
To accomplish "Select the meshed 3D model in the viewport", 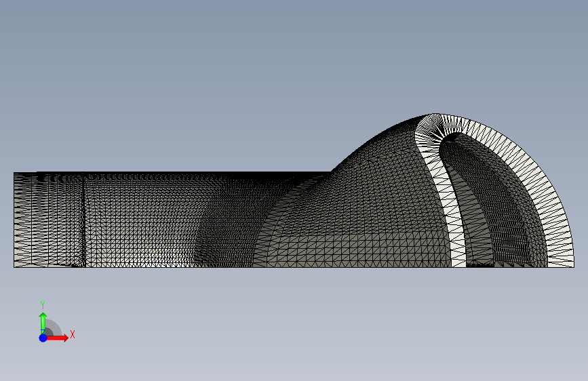I will point(294,190).
